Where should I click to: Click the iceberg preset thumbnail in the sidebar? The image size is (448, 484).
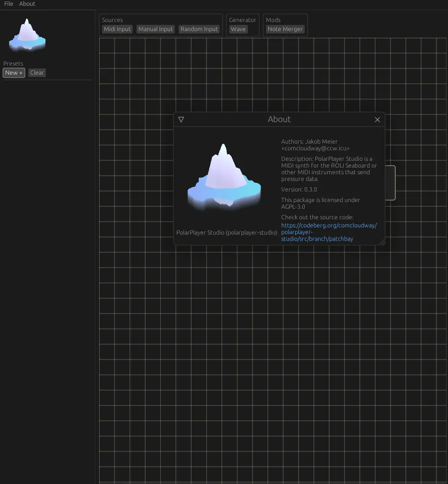click(28, 34)
